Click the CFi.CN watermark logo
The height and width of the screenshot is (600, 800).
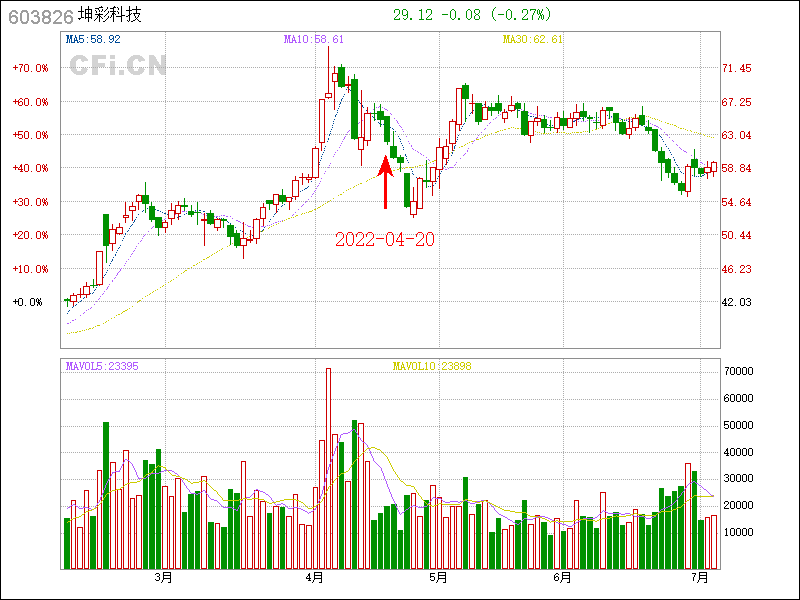click(117, 65)
